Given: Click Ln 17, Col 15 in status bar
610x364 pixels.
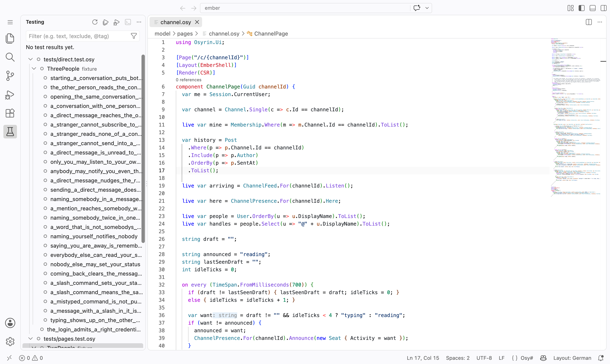Looking at the screenshot, I should pyautogui.click(x=423, y=358).
